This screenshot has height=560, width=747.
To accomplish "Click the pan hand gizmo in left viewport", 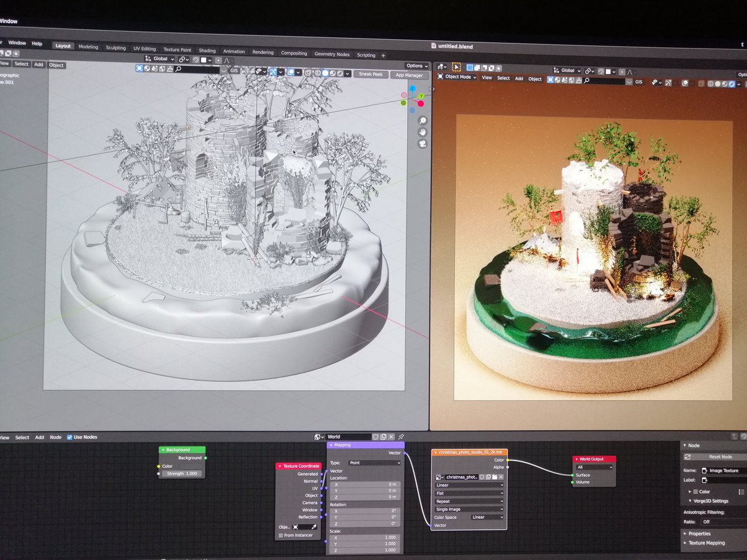I will (x=423, y=133).
